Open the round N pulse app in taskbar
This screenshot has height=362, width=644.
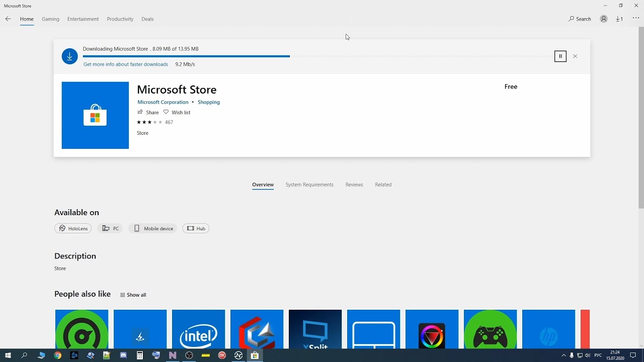coord(238,355)
